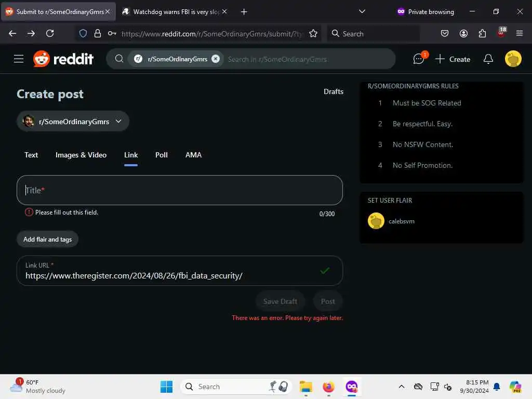Click the 0/300 character counter
Image resolution: width=532 pixels, height=399 pixels.
coord(327,214)
